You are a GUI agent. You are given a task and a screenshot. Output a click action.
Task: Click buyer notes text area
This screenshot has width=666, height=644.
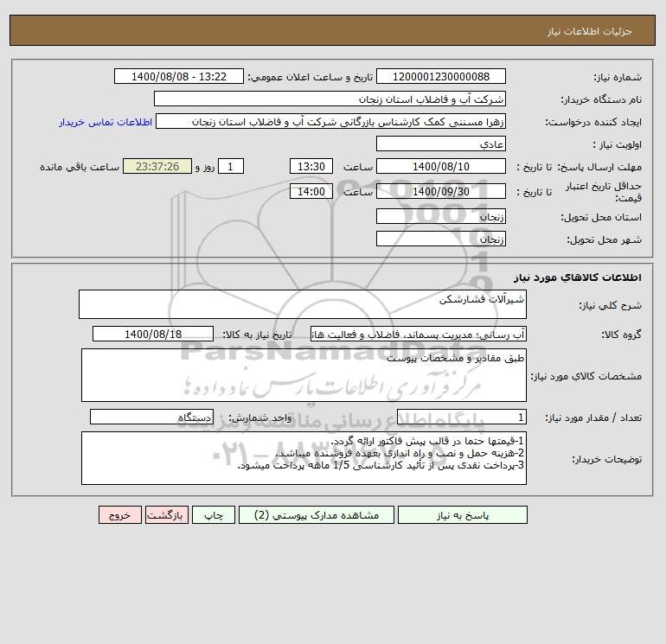(304, 458)
